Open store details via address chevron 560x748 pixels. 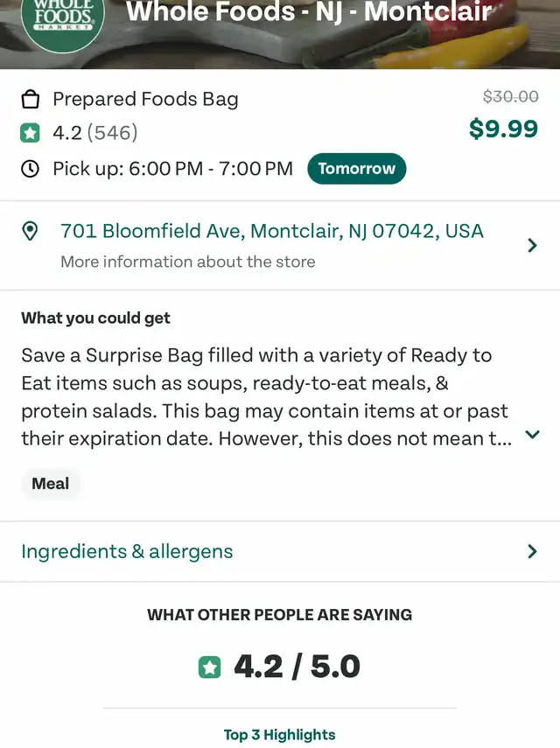pos(532,245)
